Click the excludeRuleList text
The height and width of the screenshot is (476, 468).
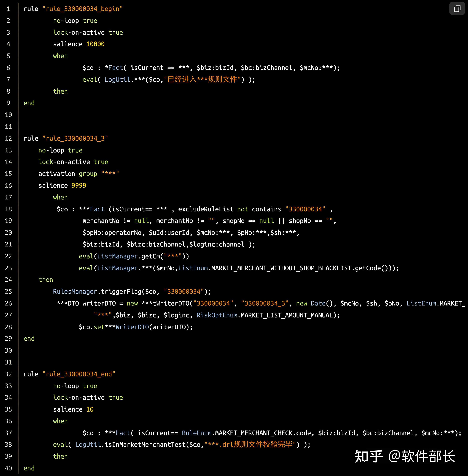tap(205, 209)
